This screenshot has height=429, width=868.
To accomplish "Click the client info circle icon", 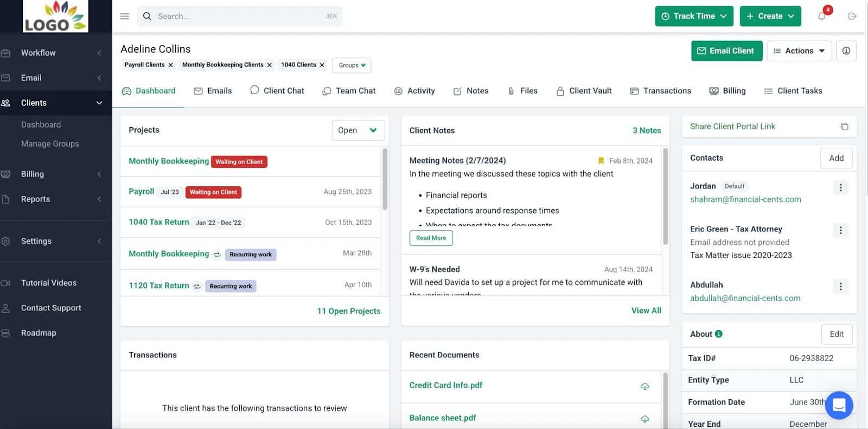I will (846, 51).
